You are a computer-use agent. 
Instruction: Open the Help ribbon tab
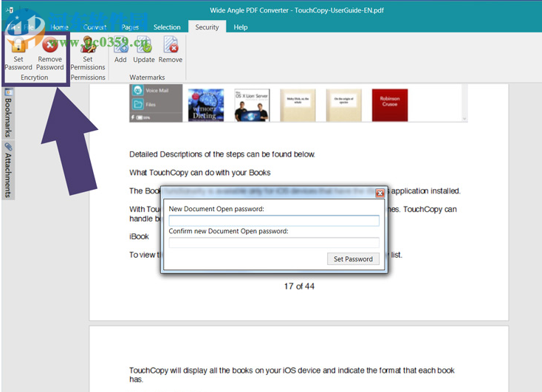point(241,27)
